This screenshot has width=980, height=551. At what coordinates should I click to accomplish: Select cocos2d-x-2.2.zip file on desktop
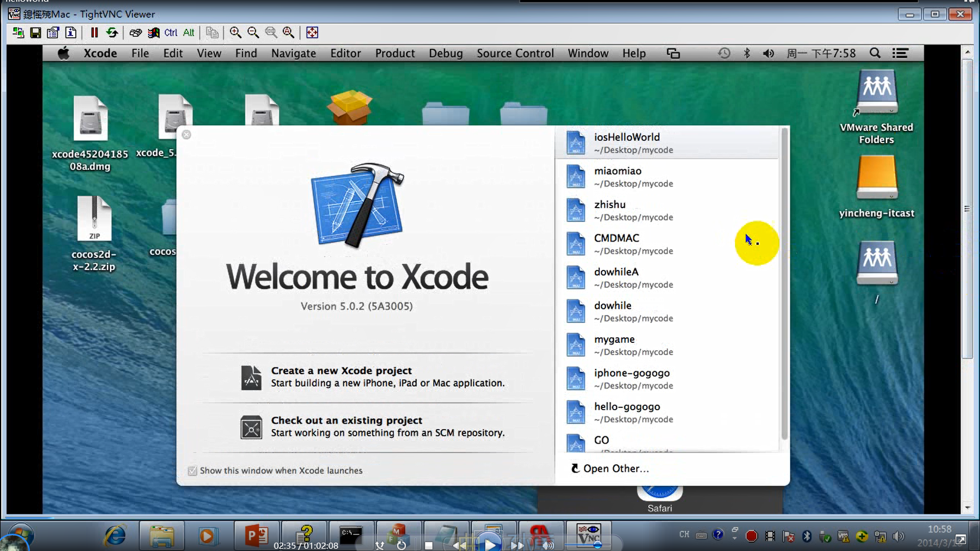[94, 234]
